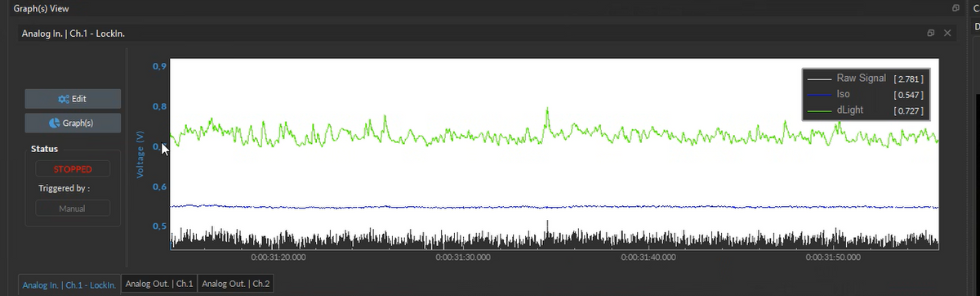Click the green dLight line swatch

point(819,110)
